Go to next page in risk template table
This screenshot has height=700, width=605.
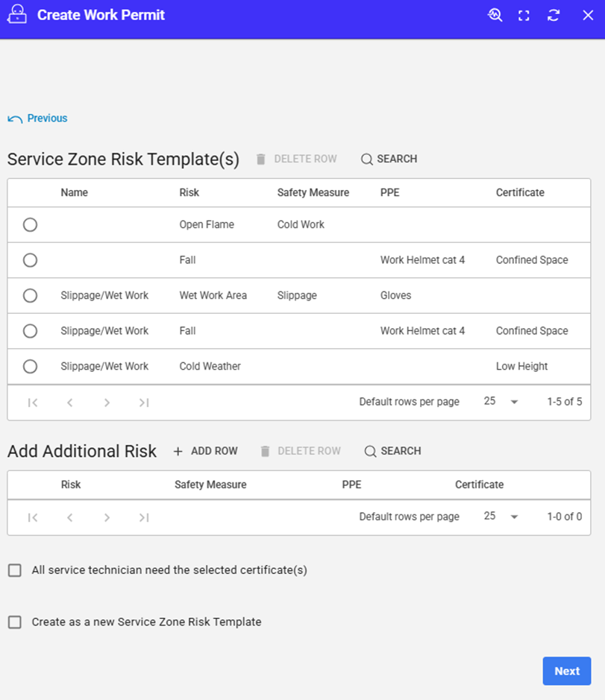click(107, 403)
